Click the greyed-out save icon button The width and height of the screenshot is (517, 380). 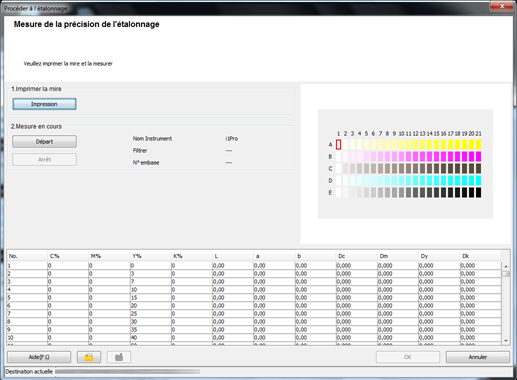[x=119, y=357]
